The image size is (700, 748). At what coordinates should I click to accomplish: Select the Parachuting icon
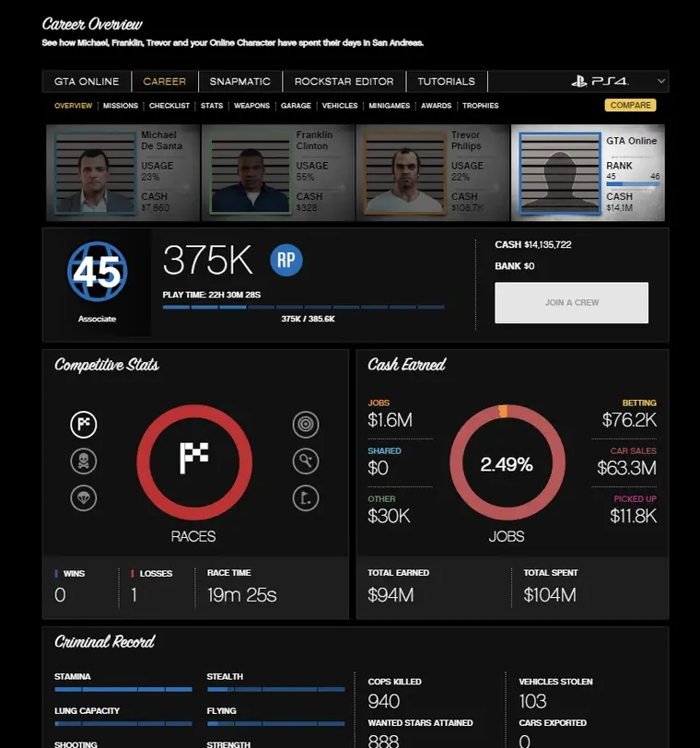click(x=84, y=498)
